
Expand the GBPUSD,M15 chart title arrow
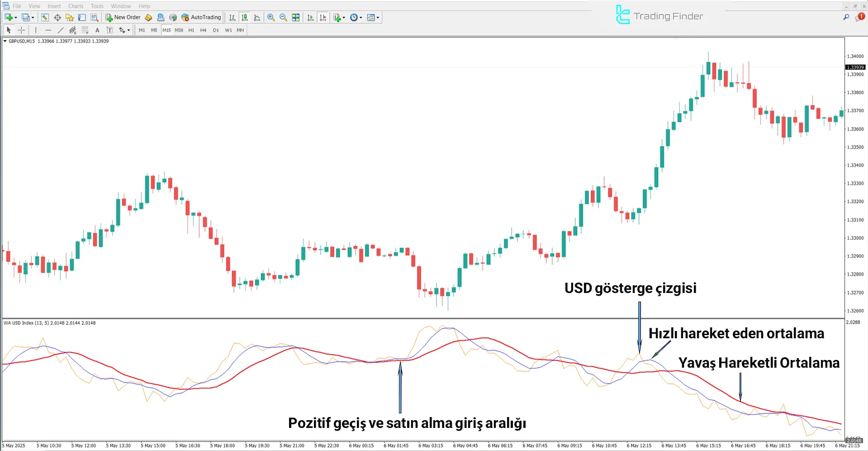5,41
